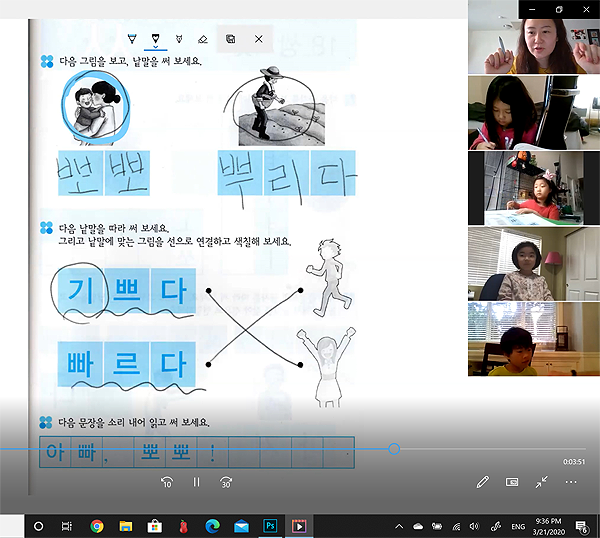The width and height of the screenshot is (600, 538).
Task: Open File Explorer from taskbar
Action: pos(126,526)
